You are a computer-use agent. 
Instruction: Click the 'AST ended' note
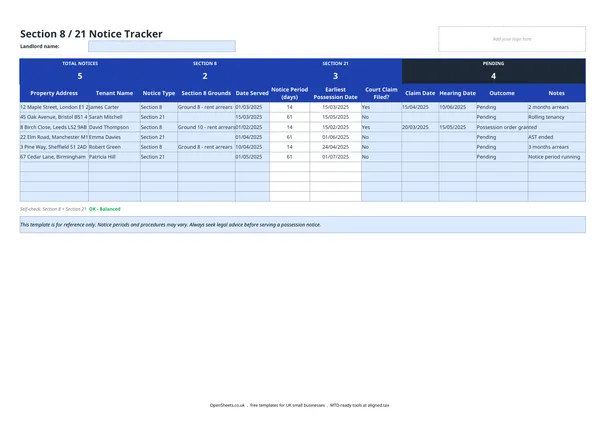pyautogui.click(x=557, y=137)
